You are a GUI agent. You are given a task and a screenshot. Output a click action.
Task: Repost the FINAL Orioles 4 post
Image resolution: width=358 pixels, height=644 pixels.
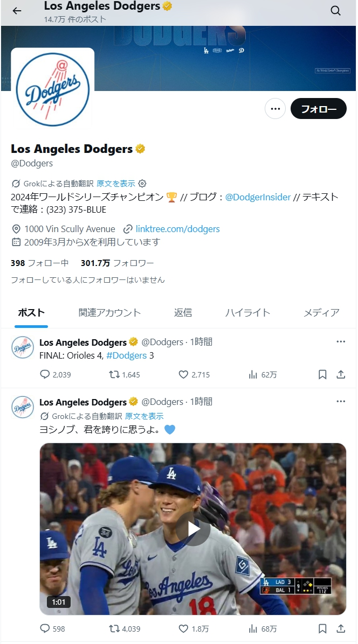point(114,374)
